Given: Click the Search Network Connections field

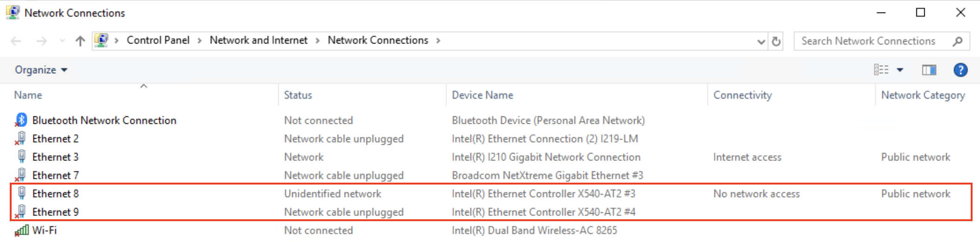Looking at the screenshot, I should tap(868, 41).
